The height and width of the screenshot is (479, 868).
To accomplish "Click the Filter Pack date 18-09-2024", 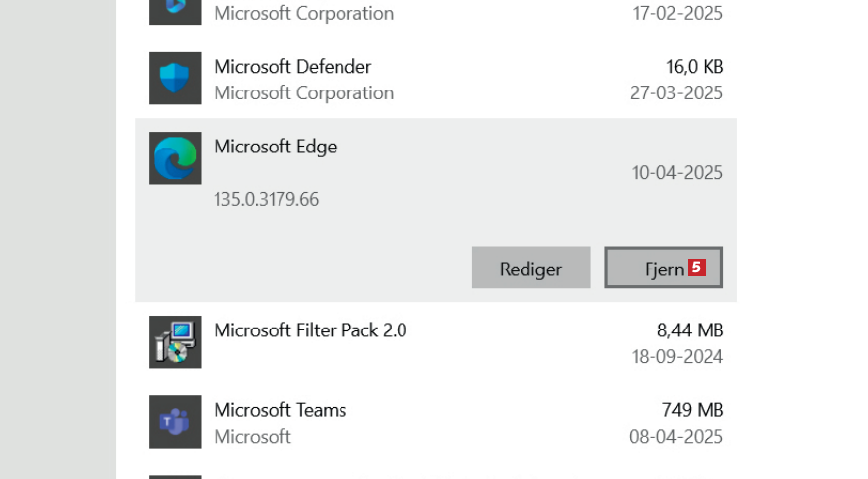I will [x=677, y=357].
